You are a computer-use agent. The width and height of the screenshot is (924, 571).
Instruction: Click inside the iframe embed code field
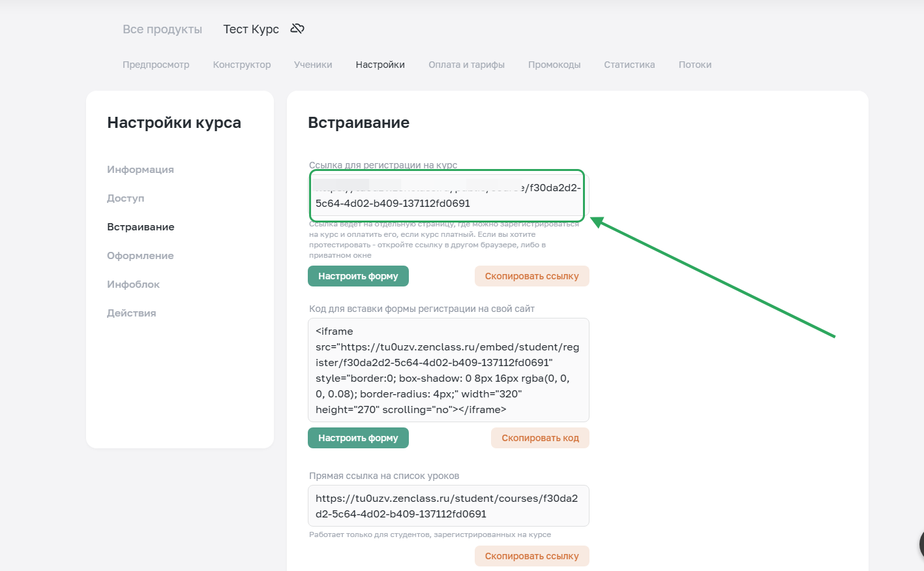[448, 370]
